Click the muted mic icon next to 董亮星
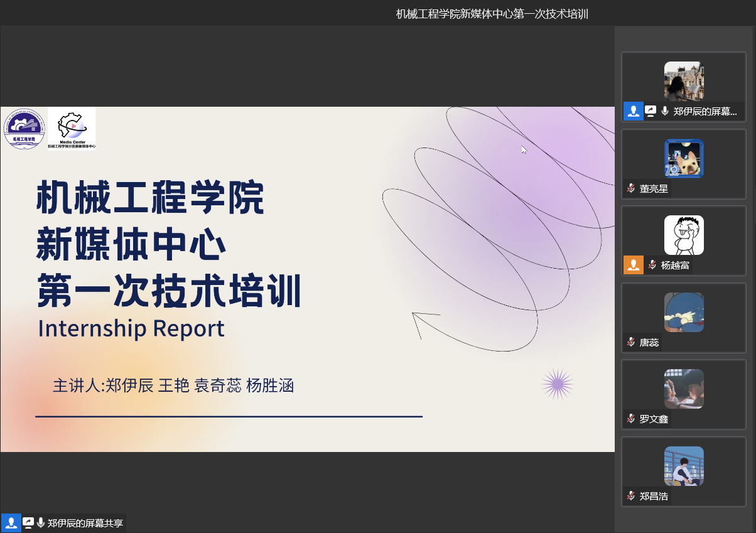The image size is (756, 533). pyautogui.click(x=630, y=188)
